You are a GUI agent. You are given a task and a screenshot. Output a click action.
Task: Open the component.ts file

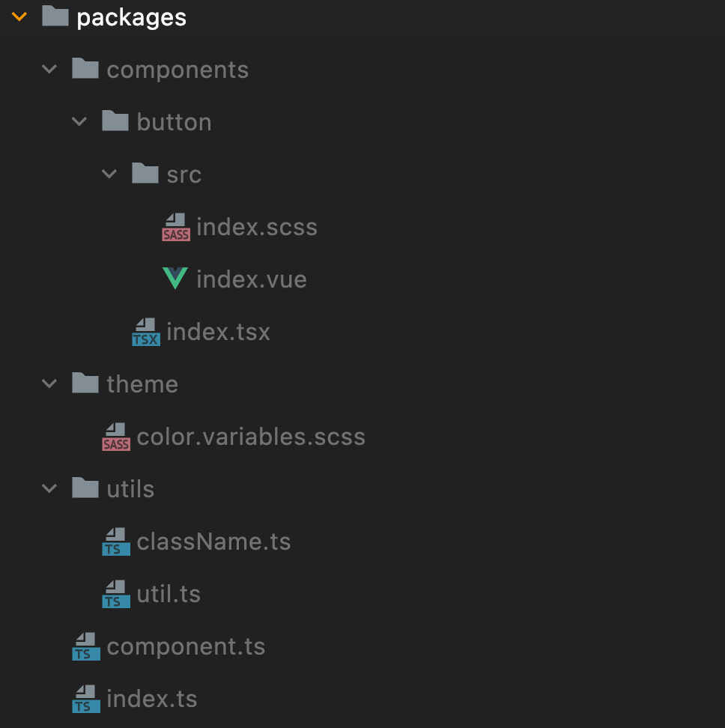tap(186, 646)
